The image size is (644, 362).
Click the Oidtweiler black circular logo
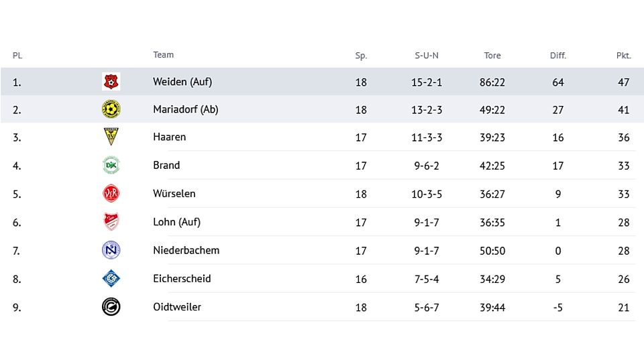pos(111,306)
